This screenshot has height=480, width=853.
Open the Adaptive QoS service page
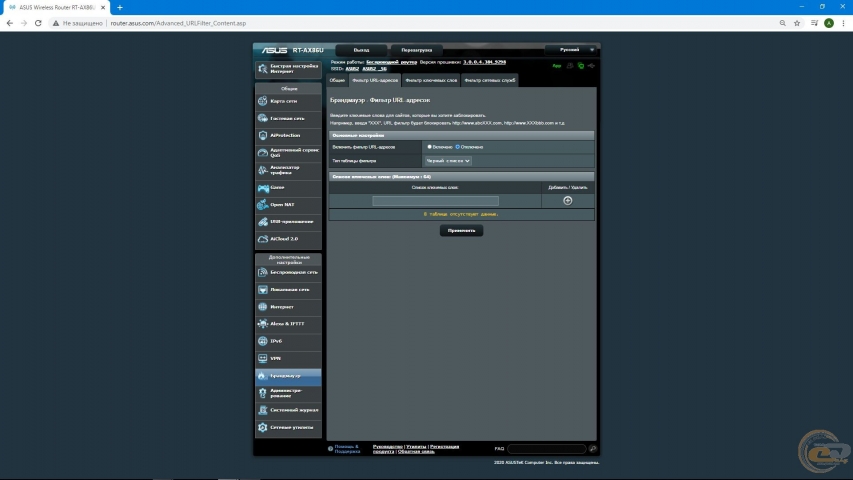pos(288,153)
